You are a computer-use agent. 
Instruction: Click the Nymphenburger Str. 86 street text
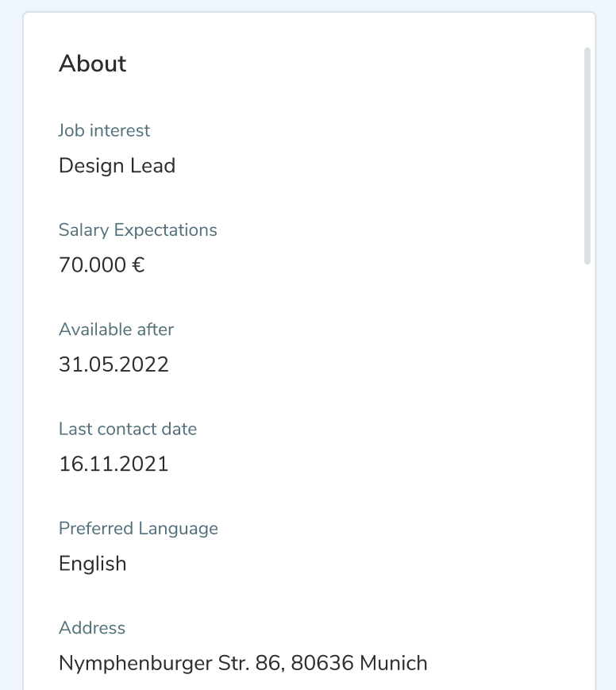coord(167,663)
